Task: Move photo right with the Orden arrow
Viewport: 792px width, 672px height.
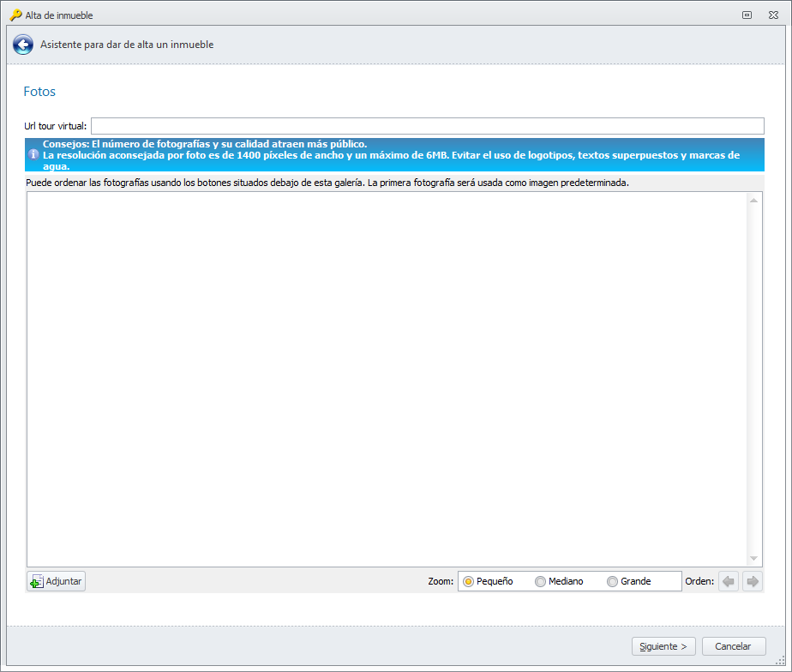Action: point(752,581)
